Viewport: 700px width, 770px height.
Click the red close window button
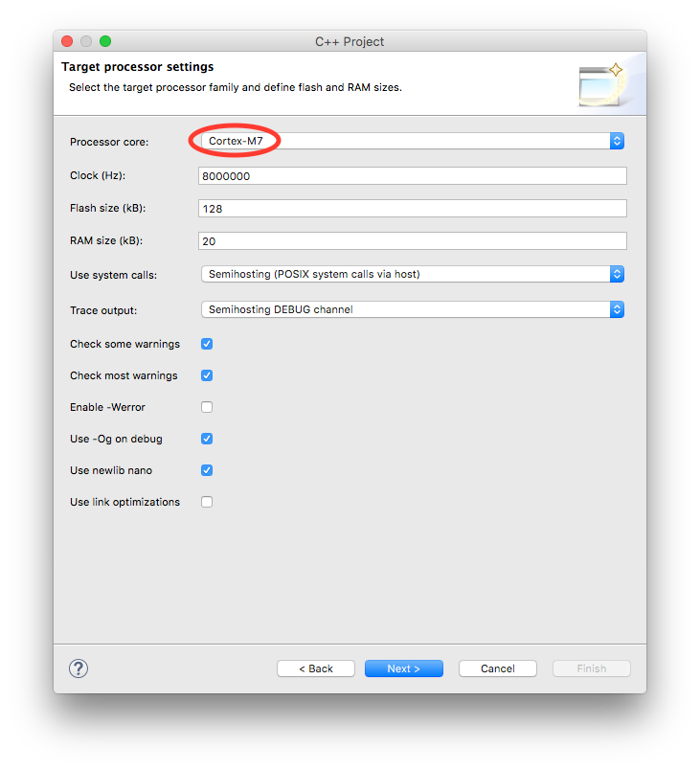[67, 41]
